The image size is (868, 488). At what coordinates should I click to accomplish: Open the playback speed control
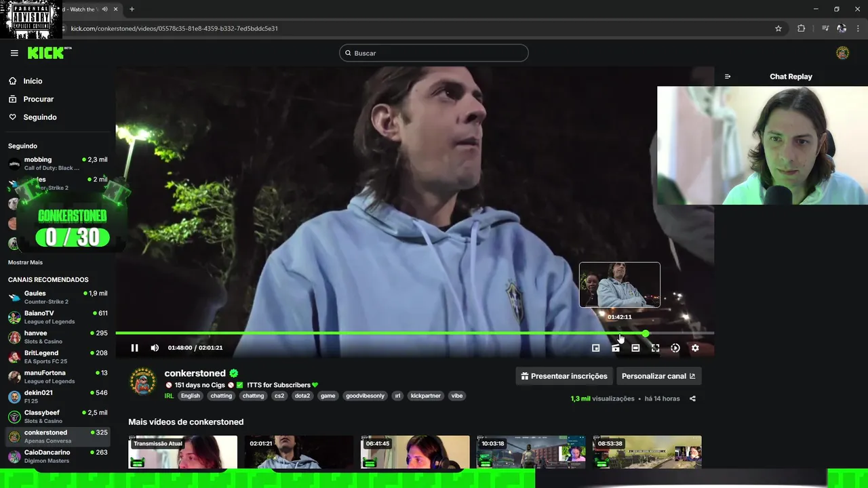[675, 348]
